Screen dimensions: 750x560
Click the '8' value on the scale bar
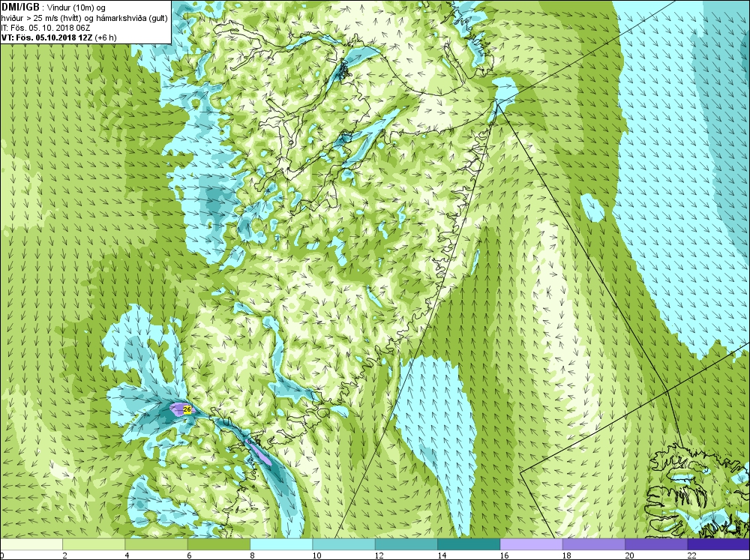pyautogui.click(x=252, y=556)
